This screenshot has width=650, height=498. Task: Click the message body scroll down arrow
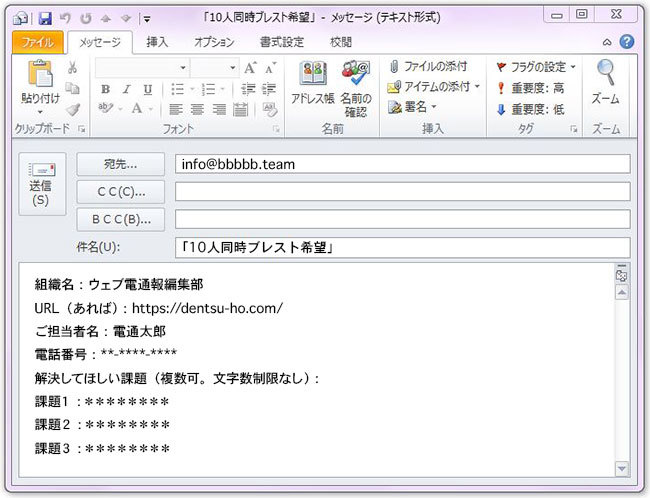[621, 469]
